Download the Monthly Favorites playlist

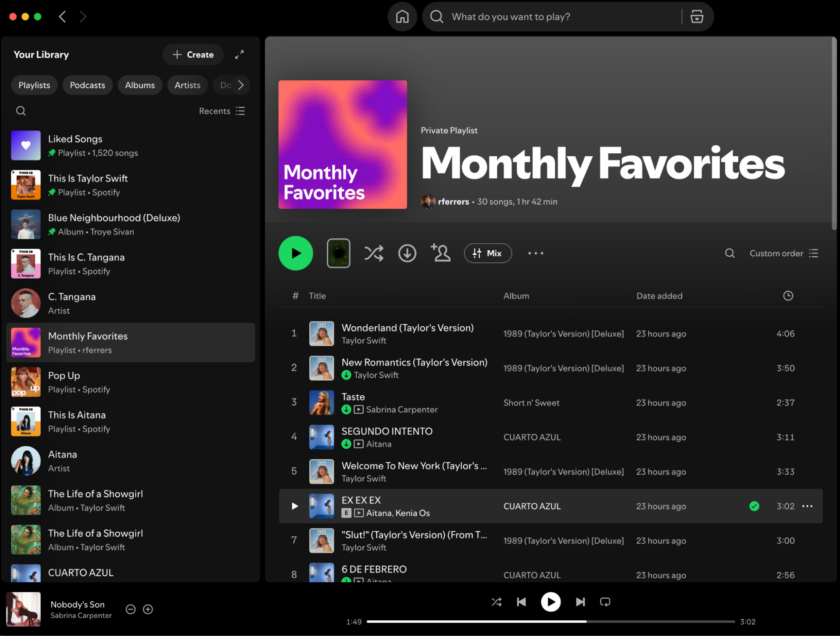(x=407, y=253)
